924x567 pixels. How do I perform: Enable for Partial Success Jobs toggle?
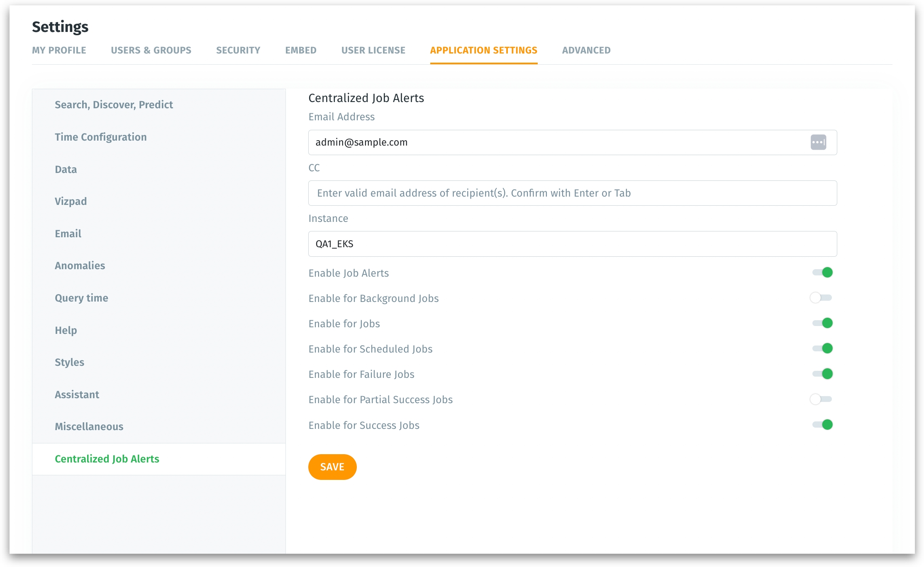tap(821, 399)
